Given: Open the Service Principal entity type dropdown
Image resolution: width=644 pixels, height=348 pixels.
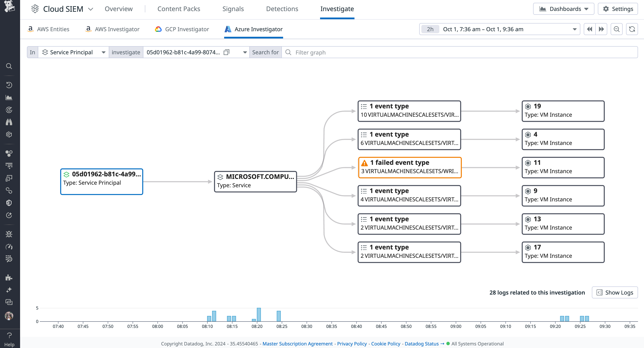Looking at the screenshot, I should (x=103, y=52).
